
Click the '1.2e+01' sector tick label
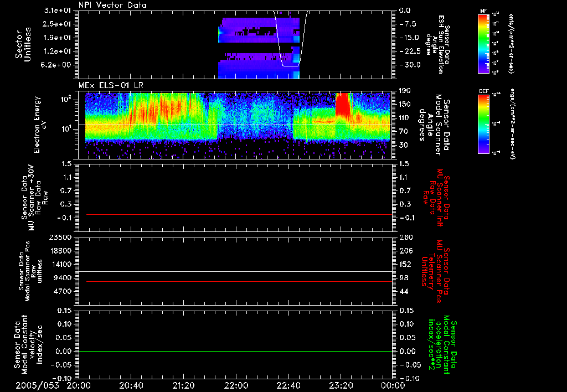click(57, 51)
